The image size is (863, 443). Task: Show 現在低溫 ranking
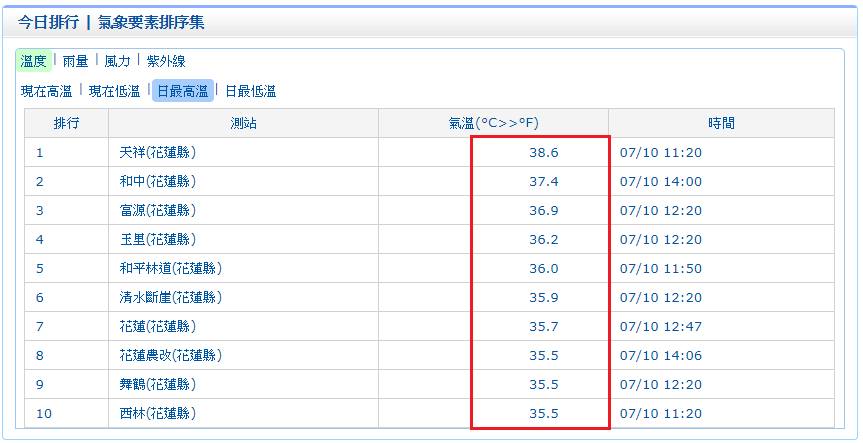[x=114, y=91]
